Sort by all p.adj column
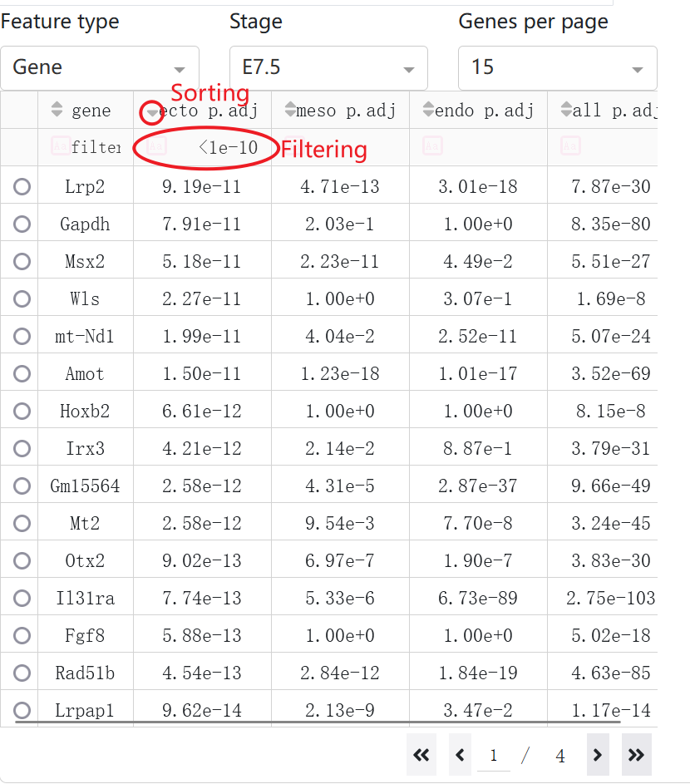 pyautogui.click(x=566, y=110)
